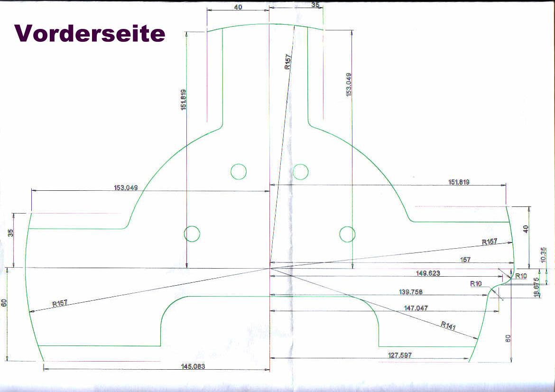Click the R157 label near top center
The height and width of the screenshot is (392, 555).
[288, 62]
